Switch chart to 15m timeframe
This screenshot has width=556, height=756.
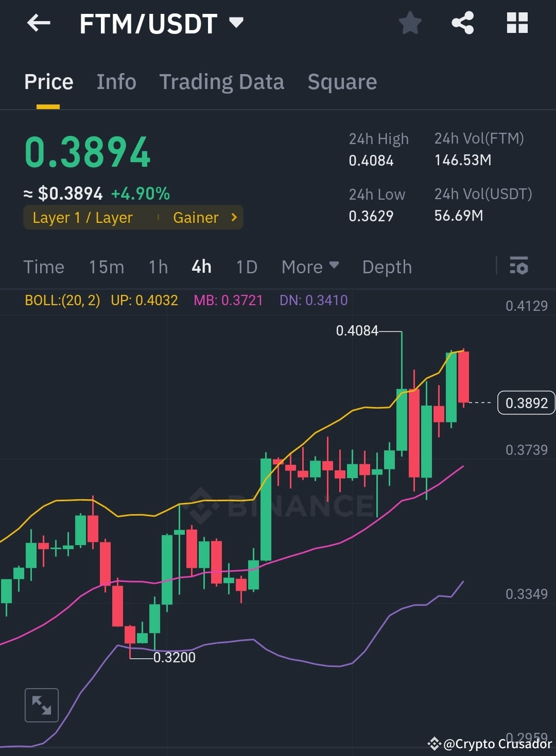106,267
